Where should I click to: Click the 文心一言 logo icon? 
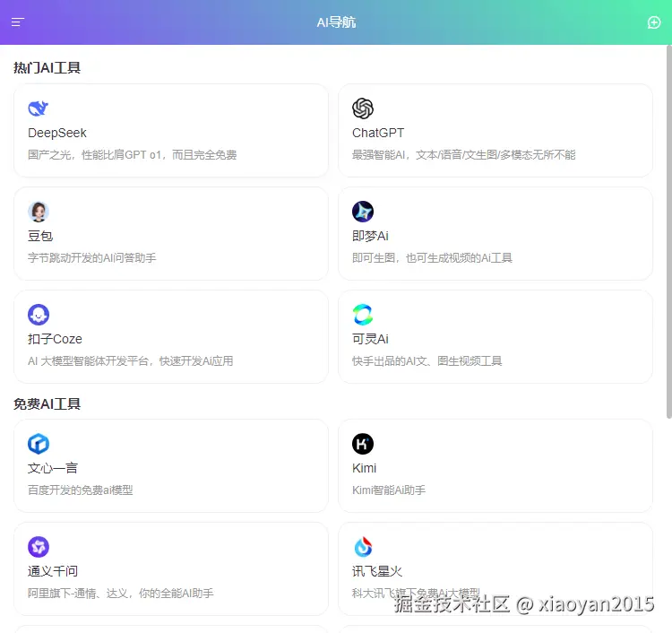[x=39, y=444]
